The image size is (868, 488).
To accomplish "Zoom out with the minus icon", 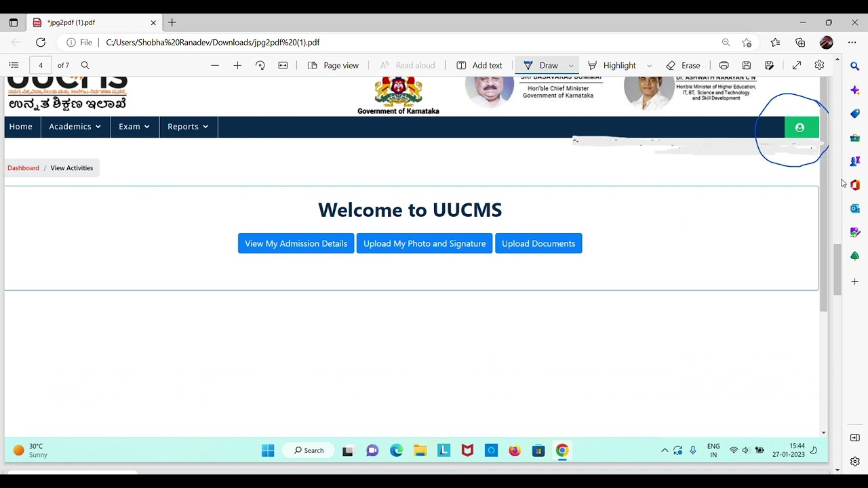I will pos(215,65).
